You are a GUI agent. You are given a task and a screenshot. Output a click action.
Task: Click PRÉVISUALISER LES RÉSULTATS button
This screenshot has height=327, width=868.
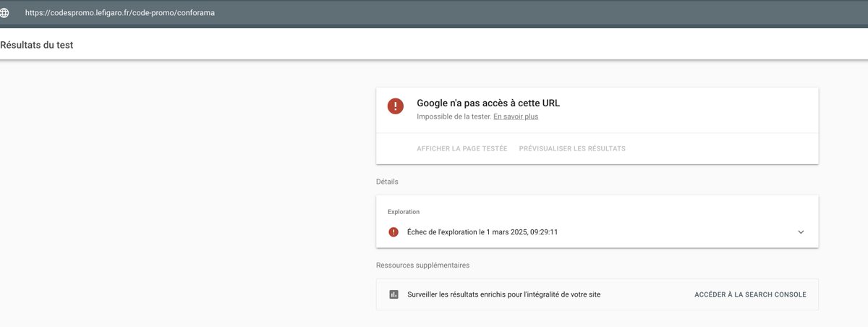point(572,148)
